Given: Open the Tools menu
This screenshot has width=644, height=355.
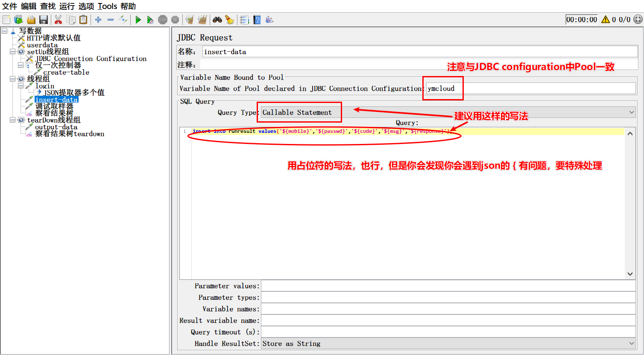Looking at the screenshot, I should click(x=107, y=6).
